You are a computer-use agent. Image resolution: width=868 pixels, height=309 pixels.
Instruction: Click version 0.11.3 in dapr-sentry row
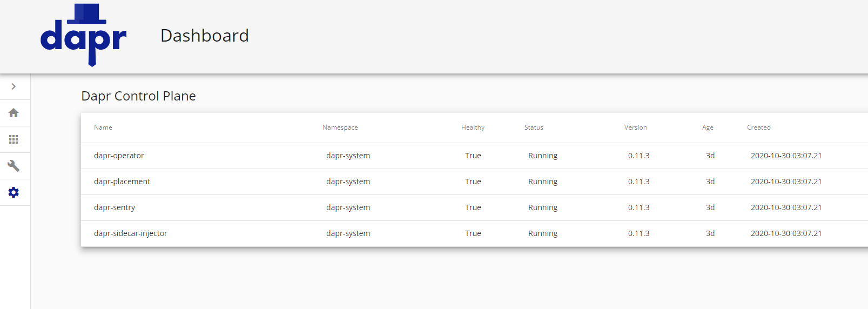point(639,207)
